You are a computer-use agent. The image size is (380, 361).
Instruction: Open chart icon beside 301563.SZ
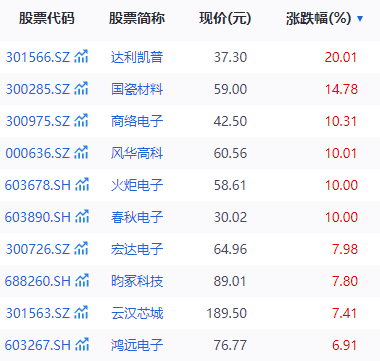click(81, 312)
